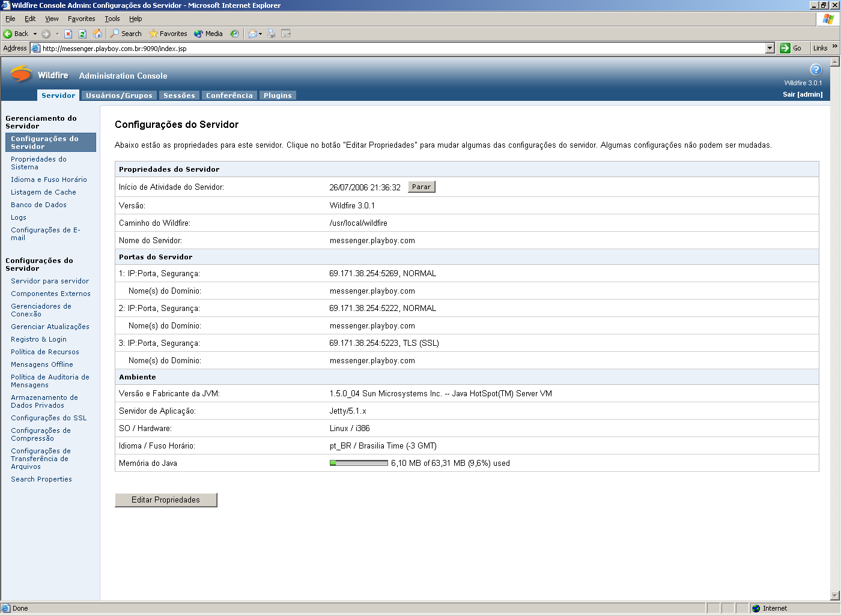This screenshot has width=841, height=616.
Task: Open the Back history dropdown arrow
Action: 35,34
